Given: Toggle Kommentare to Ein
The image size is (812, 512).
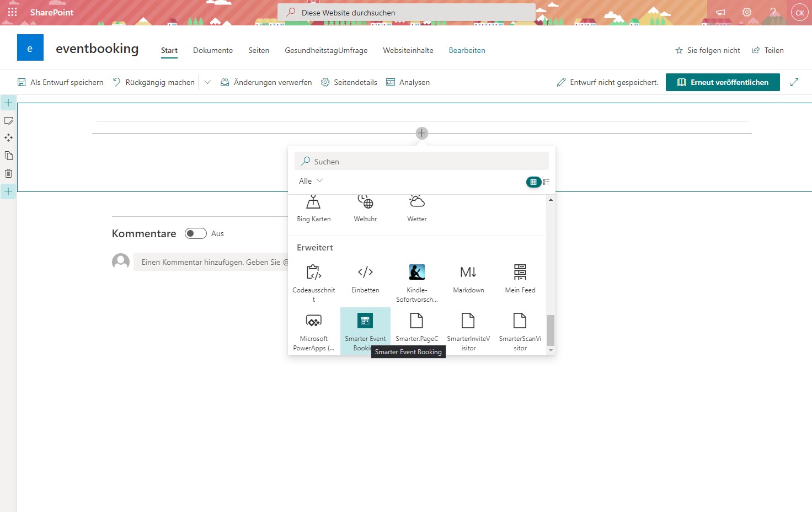Looking at the screenshot, I should point(195,233).
